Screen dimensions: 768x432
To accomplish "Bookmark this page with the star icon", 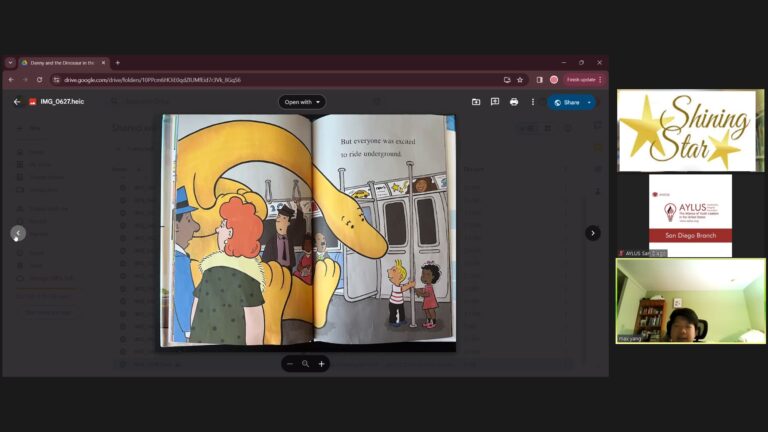I will click(x=520, y=80).
